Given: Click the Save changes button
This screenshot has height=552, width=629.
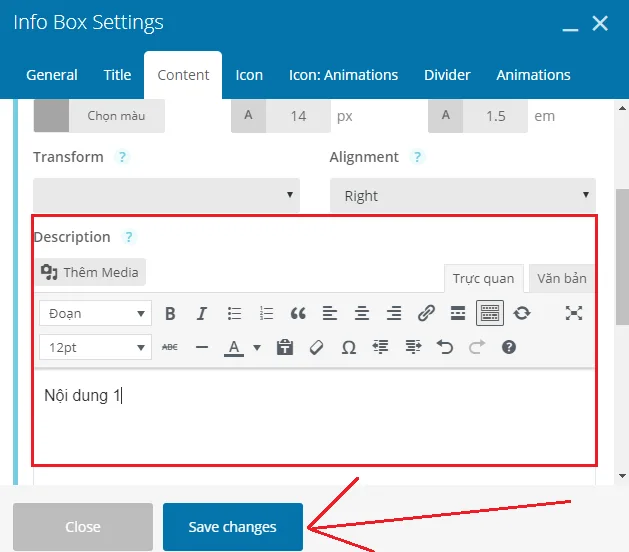Looking at the screenshot, I should [232, 527].
